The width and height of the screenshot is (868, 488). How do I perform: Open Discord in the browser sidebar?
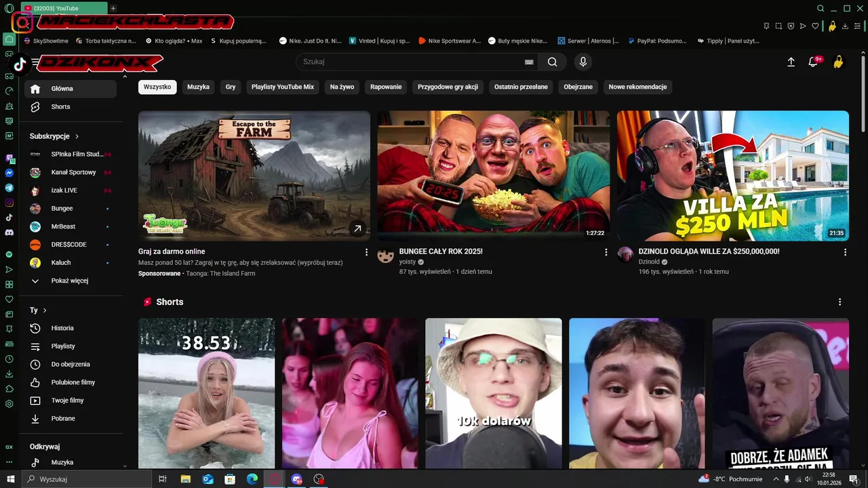coord(9,232)
